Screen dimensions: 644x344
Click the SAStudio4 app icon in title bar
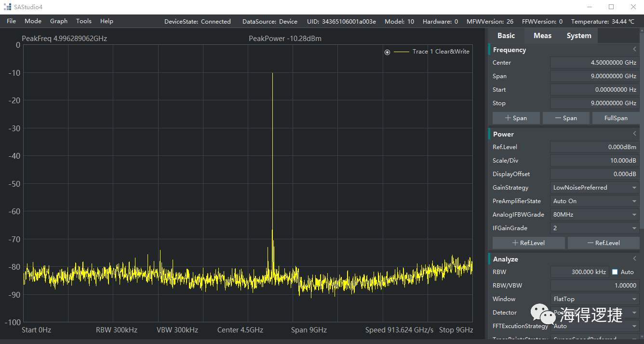point(7,7)
